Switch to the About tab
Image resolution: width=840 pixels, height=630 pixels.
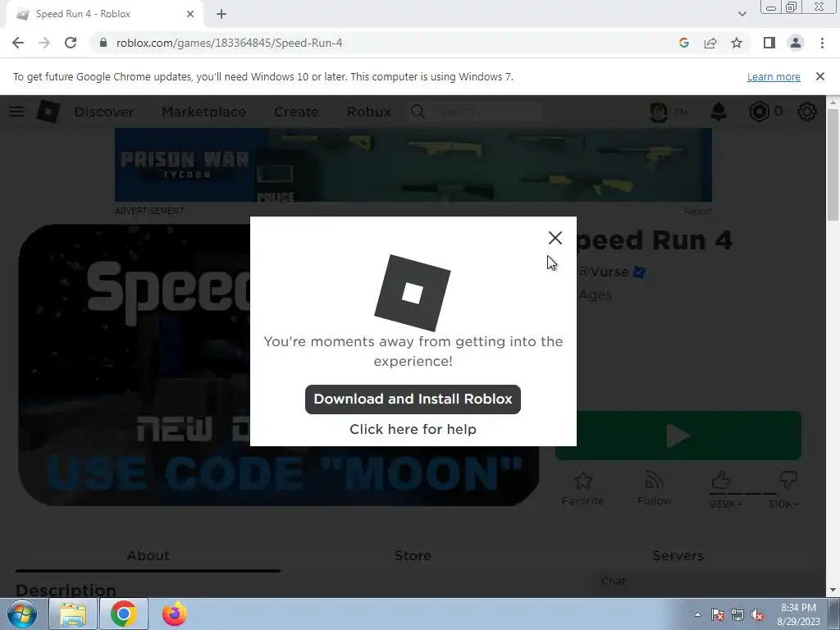click(x=148, y=555)
